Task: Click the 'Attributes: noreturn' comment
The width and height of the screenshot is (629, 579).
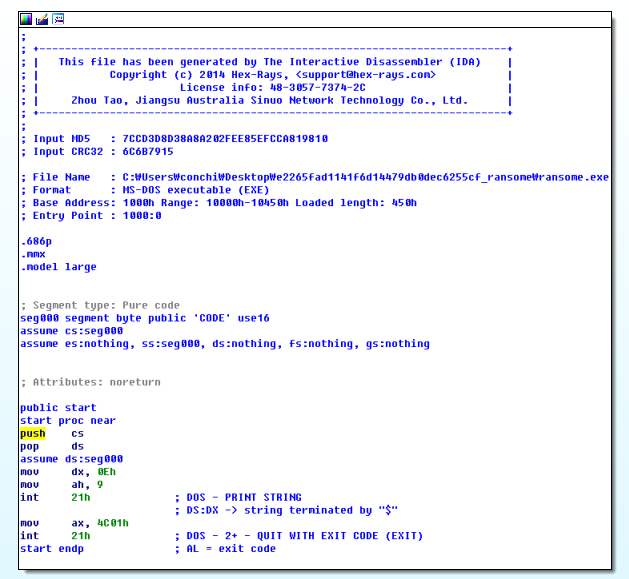Action: tap(96, 382)
